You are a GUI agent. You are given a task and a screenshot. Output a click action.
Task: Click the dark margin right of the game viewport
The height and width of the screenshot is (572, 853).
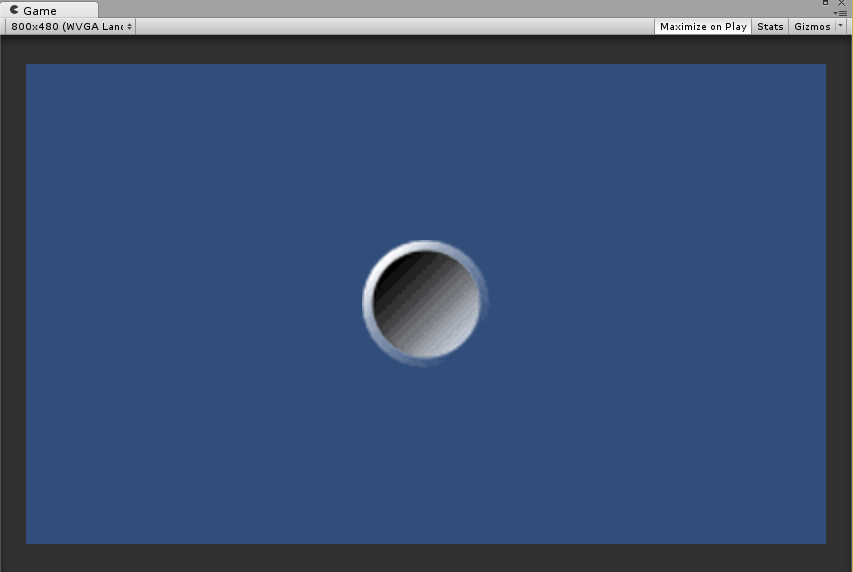[839, 300]
